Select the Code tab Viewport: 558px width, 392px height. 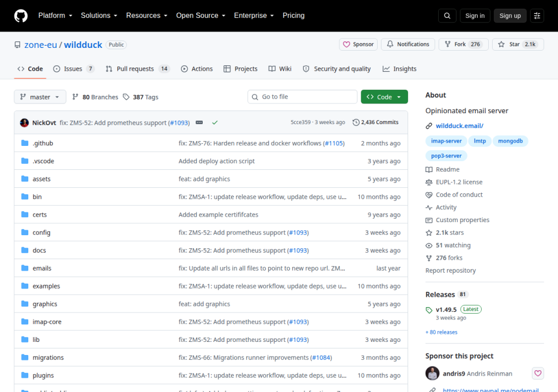pos(31,69)
